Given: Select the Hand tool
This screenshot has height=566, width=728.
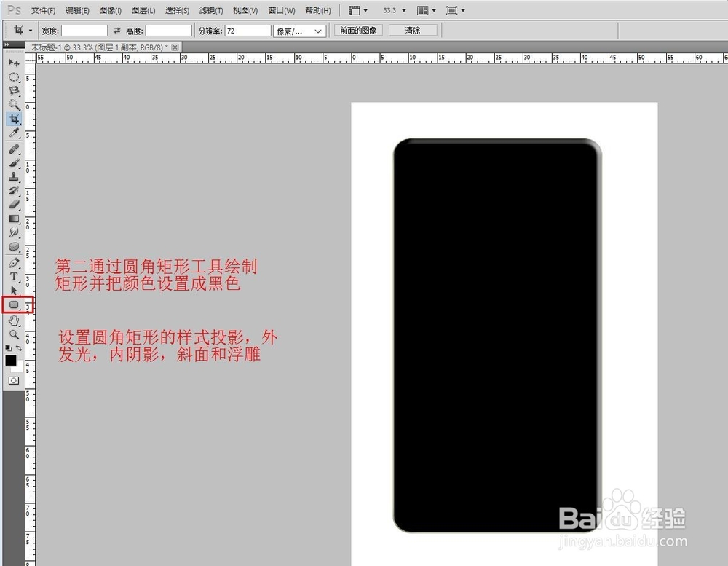Looking at the screenshot, I should tap(14, 321).
